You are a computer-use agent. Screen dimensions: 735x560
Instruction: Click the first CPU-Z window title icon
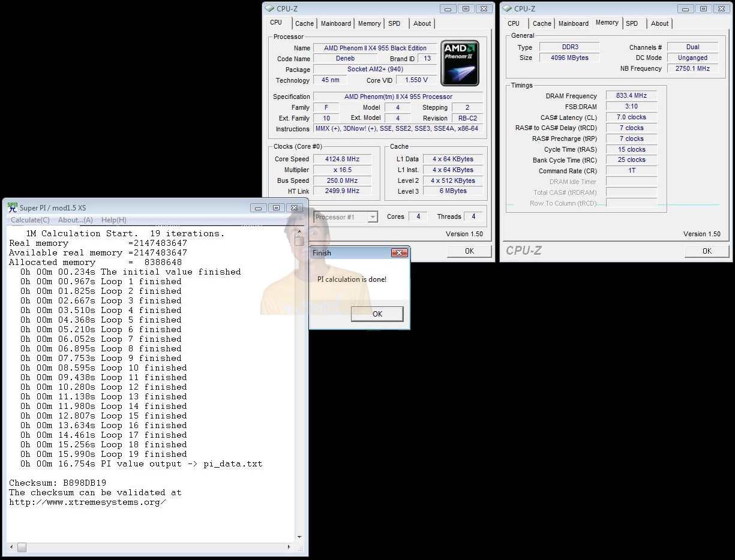pyautogui.click(x=270, y=9)
